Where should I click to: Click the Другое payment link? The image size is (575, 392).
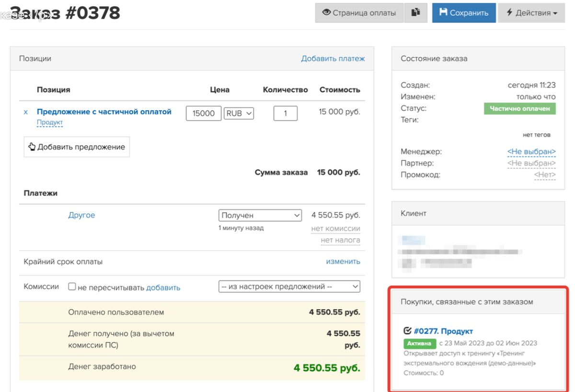(81, 215)
